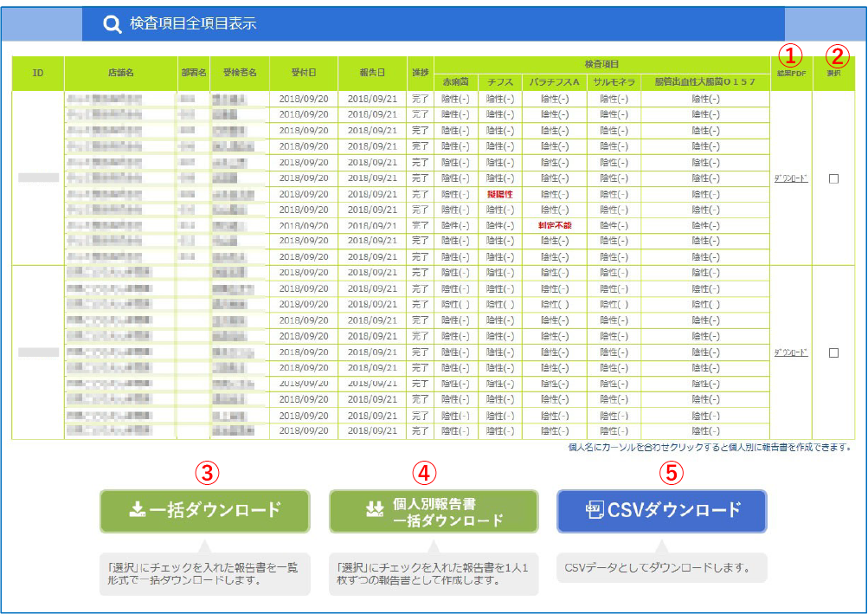The width and height of the screenshot is (868, 614).
Task: Click the 一括ダウンロード green button
Action: (x=205, y=511)
